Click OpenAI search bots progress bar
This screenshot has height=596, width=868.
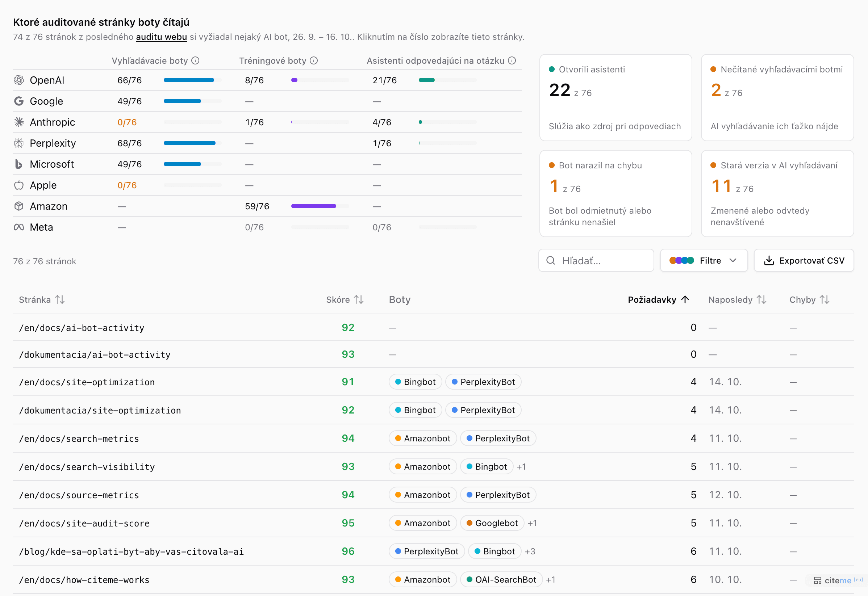tap(192, 80)
